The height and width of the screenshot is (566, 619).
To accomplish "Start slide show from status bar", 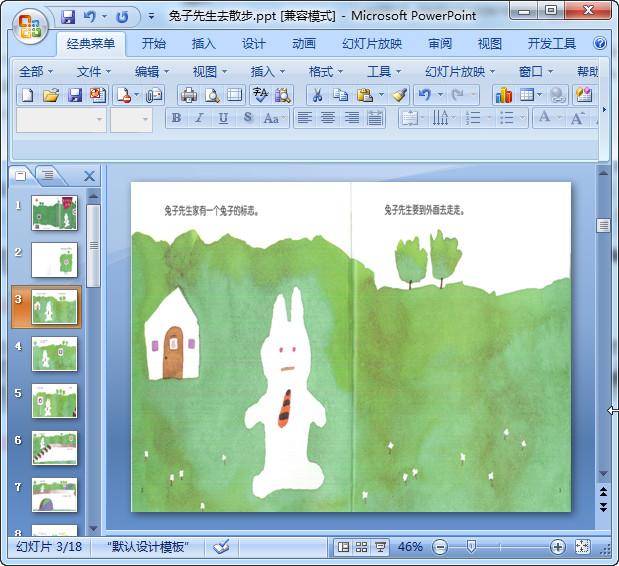I will coord(380,547).
